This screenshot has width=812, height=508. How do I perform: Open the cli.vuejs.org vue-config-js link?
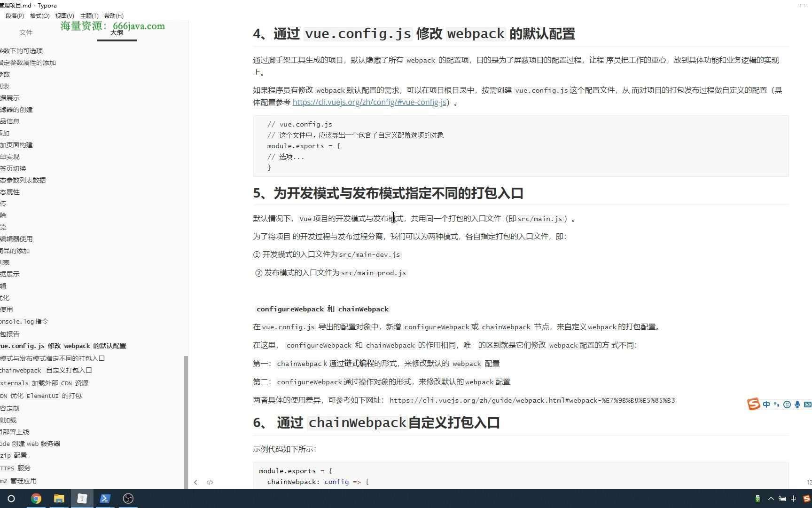369,102
